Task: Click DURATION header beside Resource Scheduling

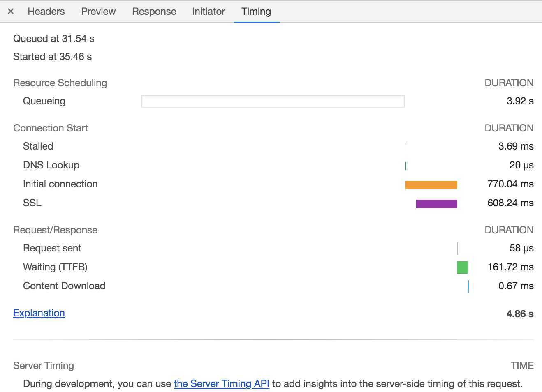Action: (509, 83)
